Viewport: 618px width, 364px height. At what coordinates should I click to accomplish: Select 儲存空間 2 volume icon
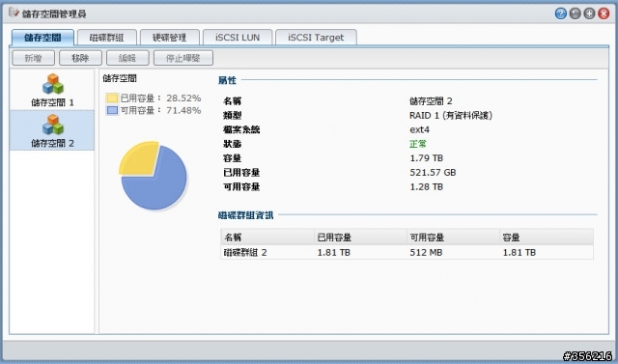coord(52,125)
